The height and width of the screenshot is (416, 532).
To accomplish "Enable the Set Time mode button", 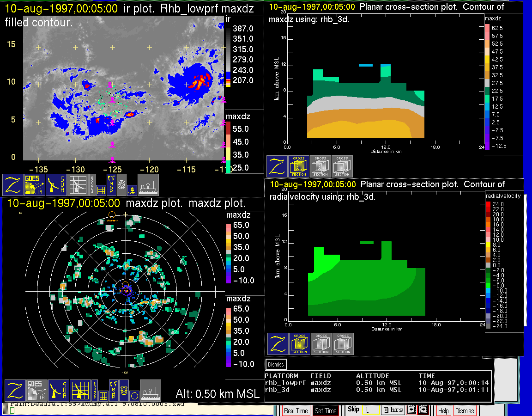I will pyautogui.click(x=326, y=410).
